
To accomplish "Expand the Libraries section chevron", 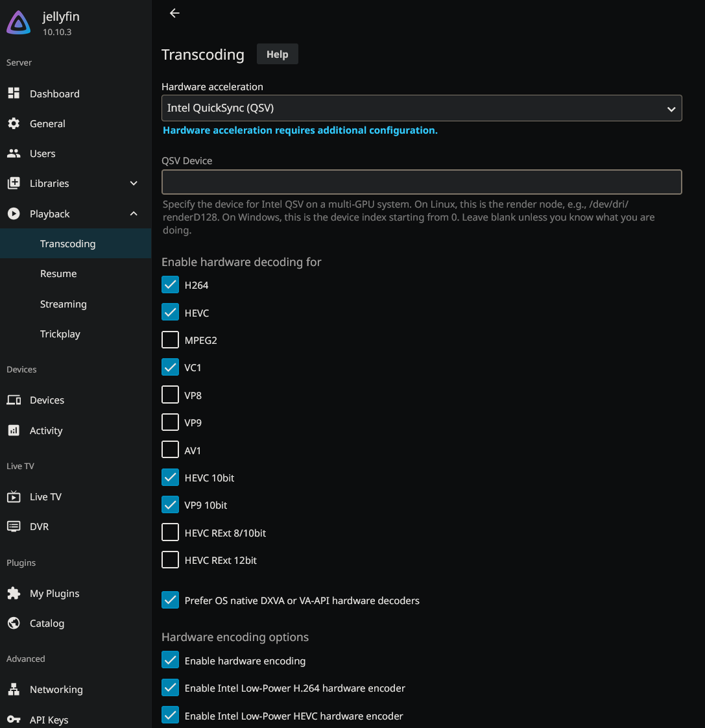I will 134,184.
